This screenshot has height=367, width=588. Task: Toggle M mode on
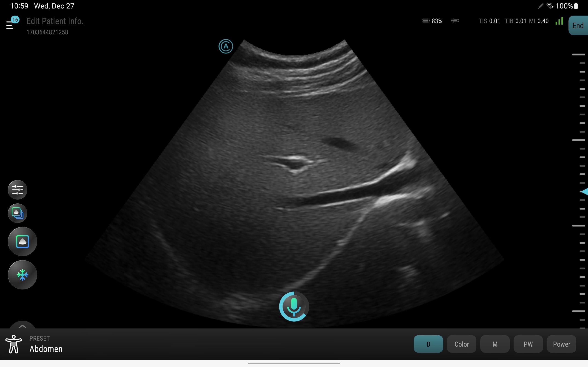(495, 344)
